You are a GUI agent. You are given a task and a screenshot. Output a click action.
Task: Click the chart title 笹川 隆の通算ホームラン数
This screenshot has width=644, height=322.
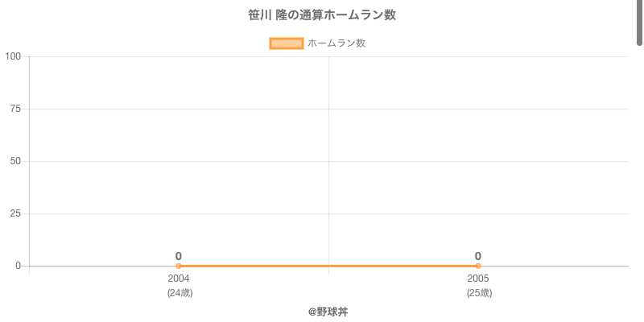pyautogui.click(x=322, y=15)
